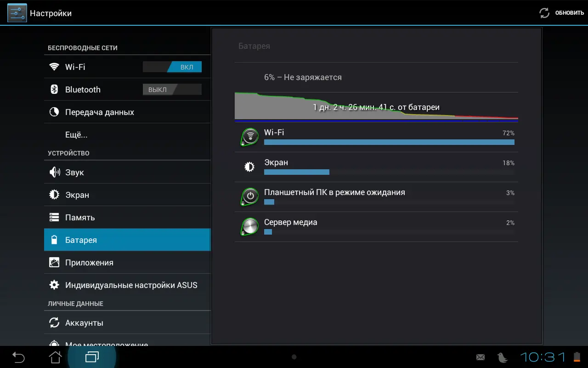Tap the Wi-Fi signal icon in sidebar
588x368 pixels.
(54, 67)
